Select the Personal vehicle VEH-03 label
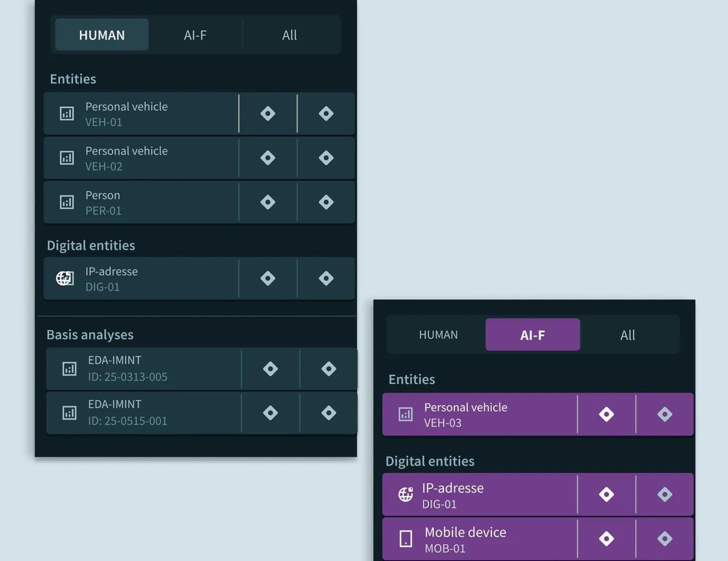Screen dimensions: 728x561 coord(465,415)
